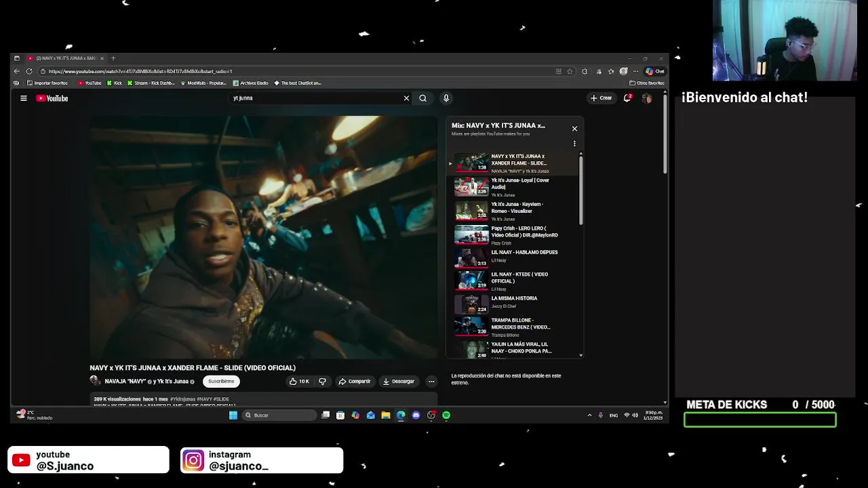Screen dimensions: 868x488
Task: Open Edge settings and more ellipsis
Action: [635, 71]
